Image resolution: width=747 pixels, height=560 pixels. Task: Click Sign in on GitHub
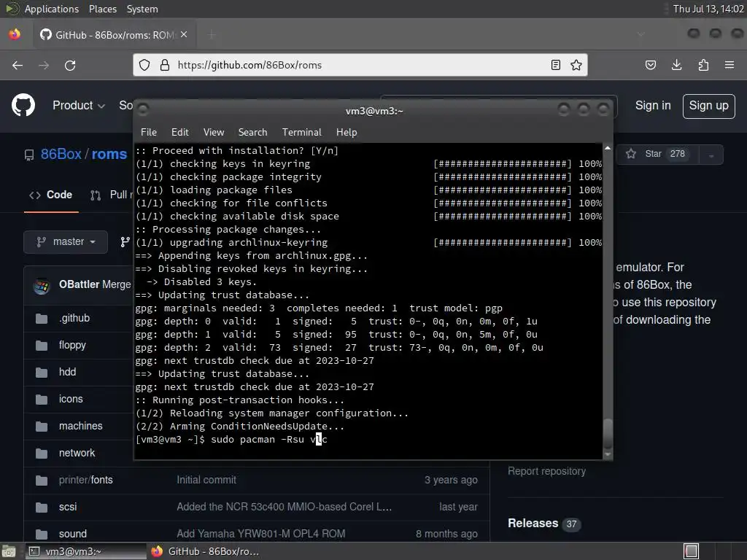[653, 106]
